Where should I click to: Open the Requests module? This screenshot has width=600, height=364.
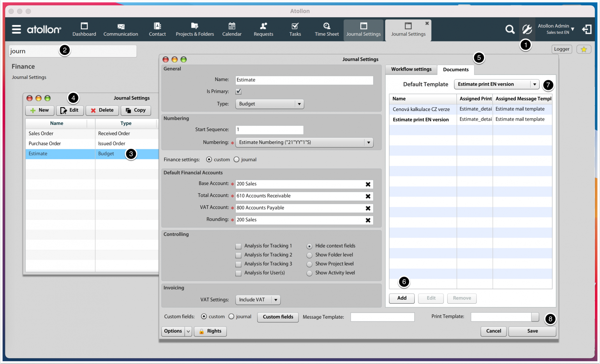click(263, 30)
